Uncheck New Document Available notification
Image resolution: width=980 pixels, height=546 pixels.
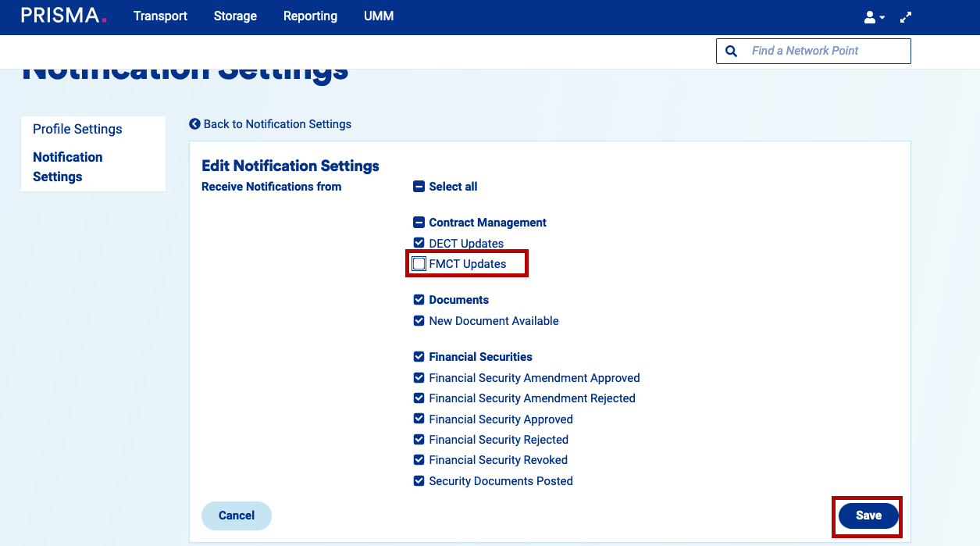pos(419,321)
